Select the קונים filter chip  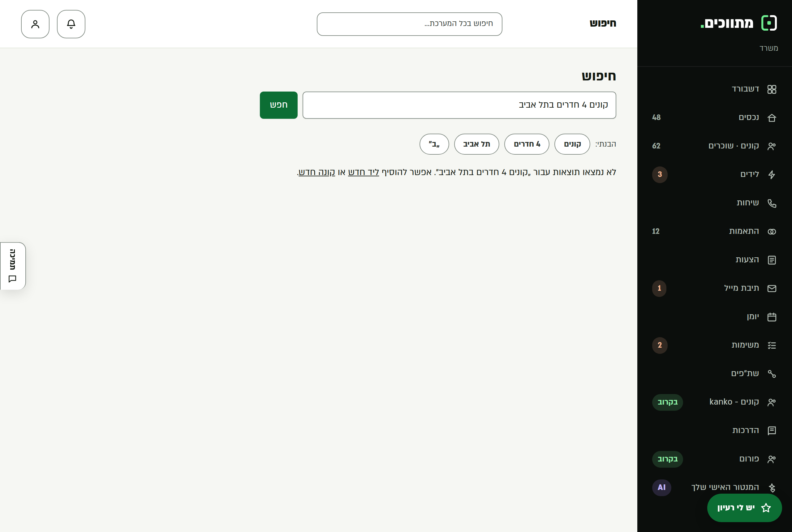coord(572,144)
